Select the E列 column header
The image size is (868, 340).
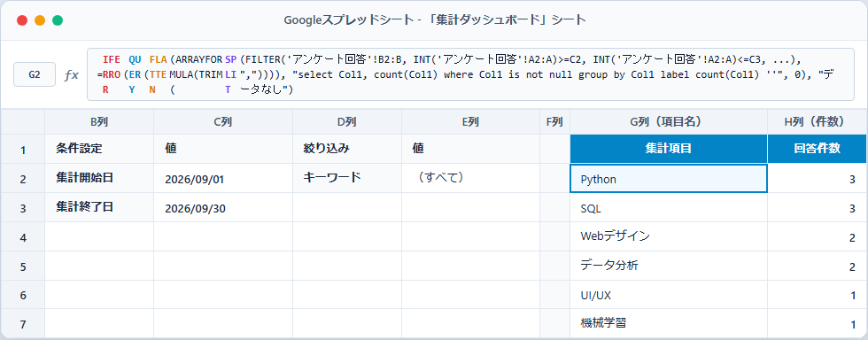(x=470, y=122)
